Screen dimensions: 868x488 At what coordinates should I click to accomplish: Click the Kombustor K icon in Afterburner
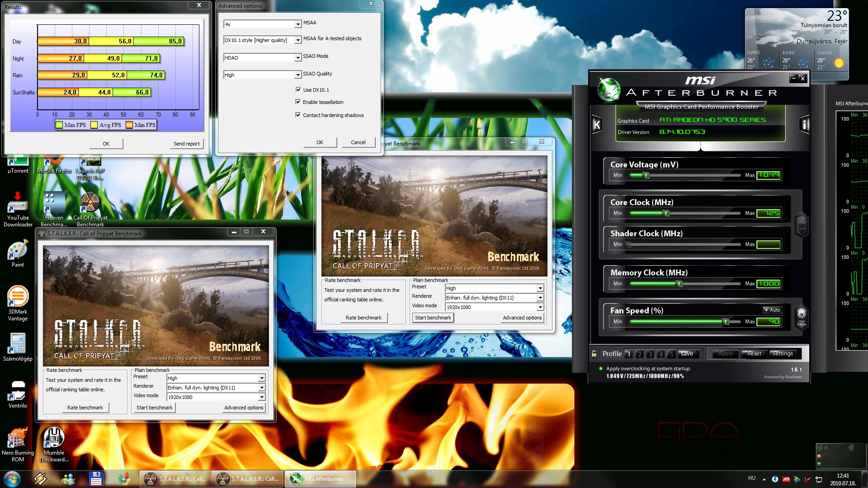[x=597, y=125]
